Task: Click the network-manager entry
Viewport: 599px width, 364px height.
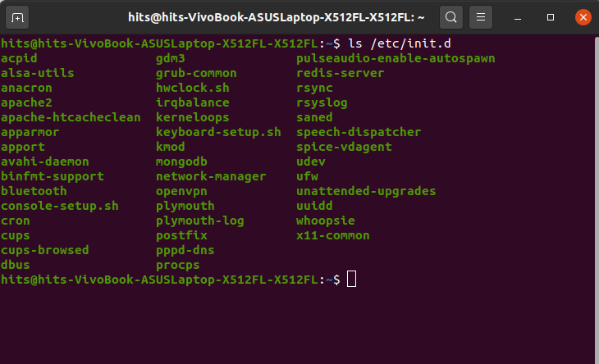Action: point(211,176)
